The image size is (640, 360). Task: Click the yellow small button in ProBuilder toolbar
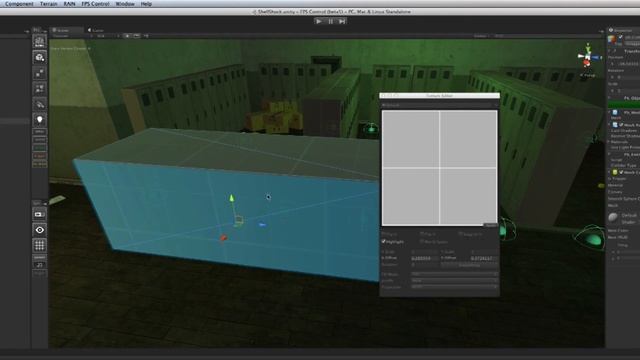[x=40, y=164]
